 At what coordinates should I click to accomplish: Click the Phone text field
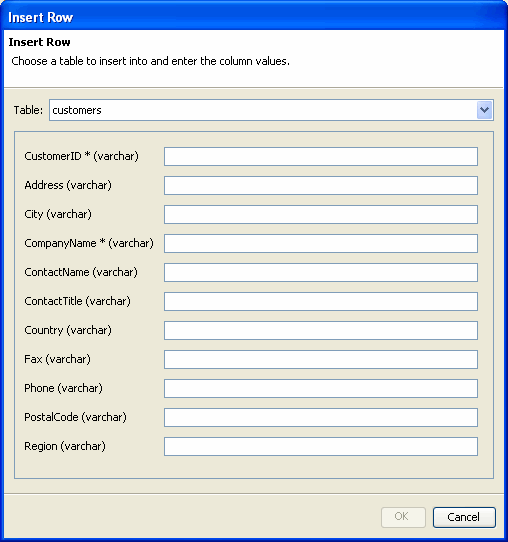coord(321,389)
